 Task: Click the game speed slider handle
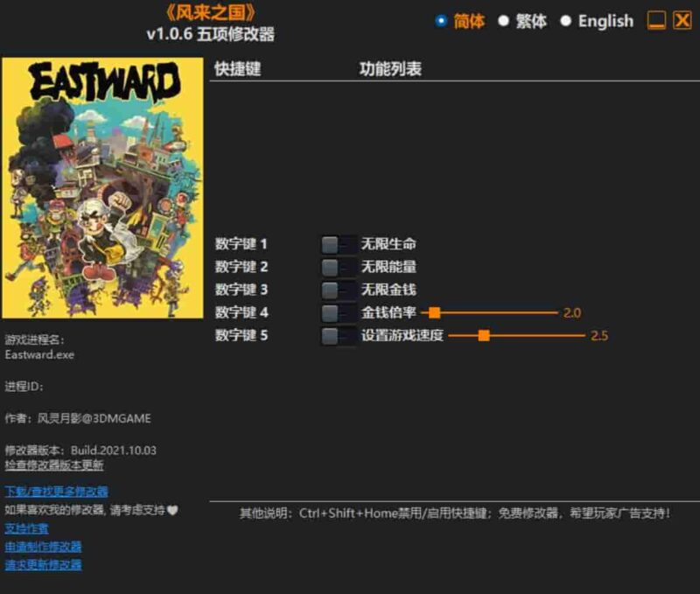pyautogui.click(x=483, y=333)
